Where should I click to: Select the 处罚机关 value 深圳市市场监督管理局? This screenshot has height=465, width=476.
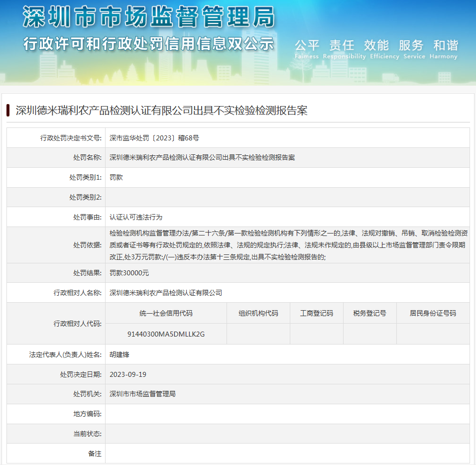pyautogui.click(x=142, y=394)
